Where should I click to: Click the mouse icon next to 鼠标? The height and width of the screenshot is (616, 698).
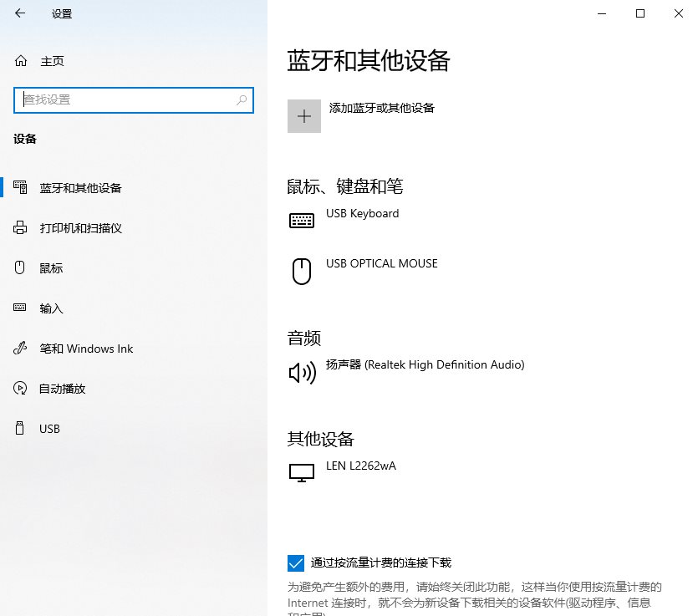click(x=19, y=267)
